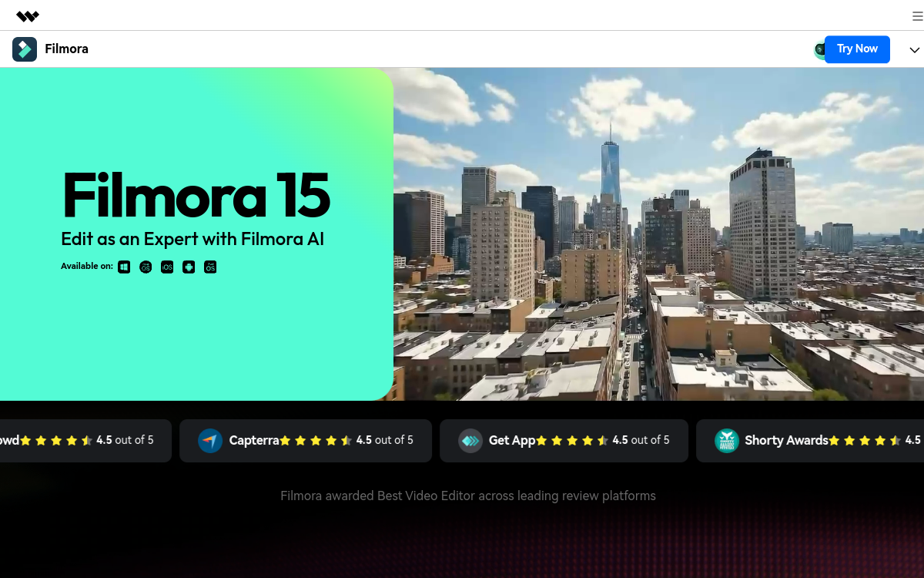
Task: Click the Get App logo icon
Action: tap(470, 441)
